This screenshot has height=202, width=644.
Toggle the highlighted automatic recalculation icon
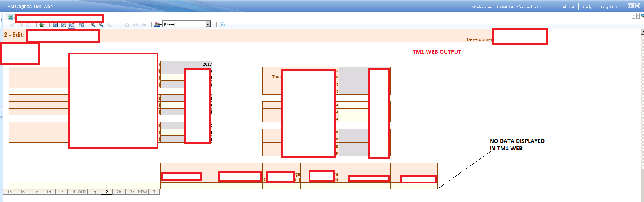point(72,25)
